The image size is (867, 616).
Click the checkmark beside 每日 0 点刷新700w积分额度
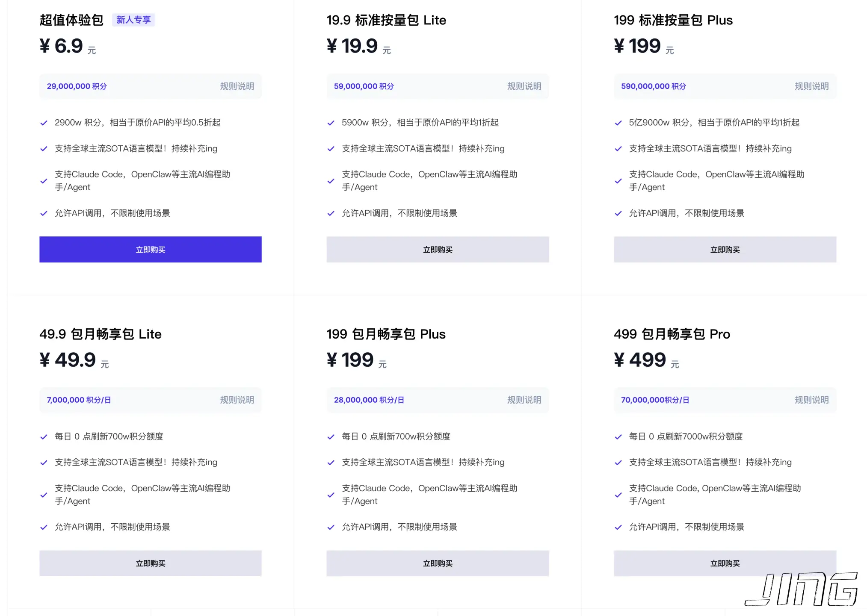click(44, 437)
